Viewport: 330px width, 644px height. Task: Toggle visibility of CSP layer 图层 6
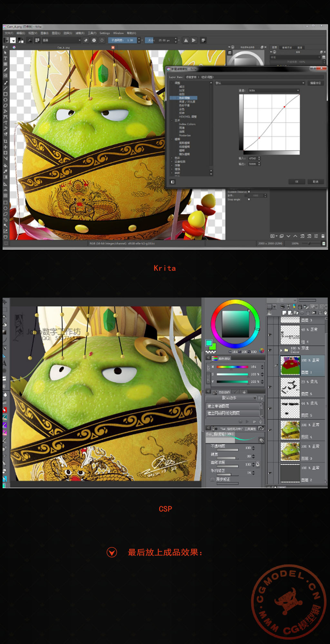(x=270, y=387)
